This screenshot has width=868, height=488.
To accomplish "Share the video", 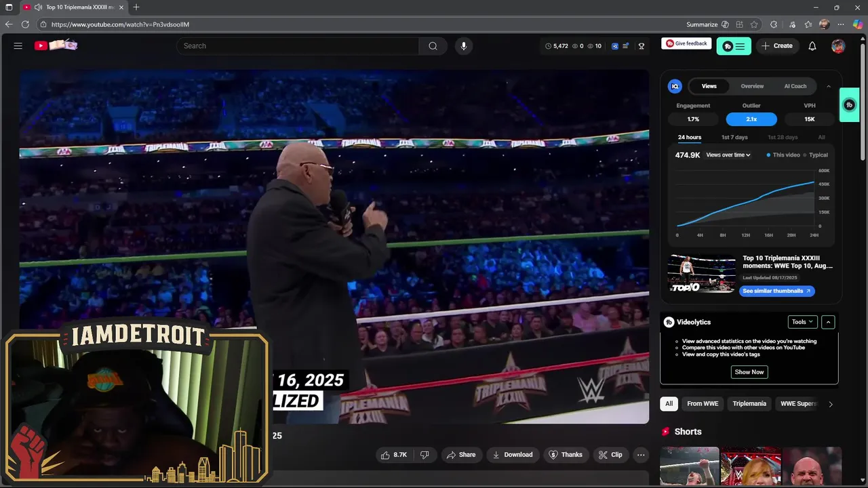I will 461,455.
